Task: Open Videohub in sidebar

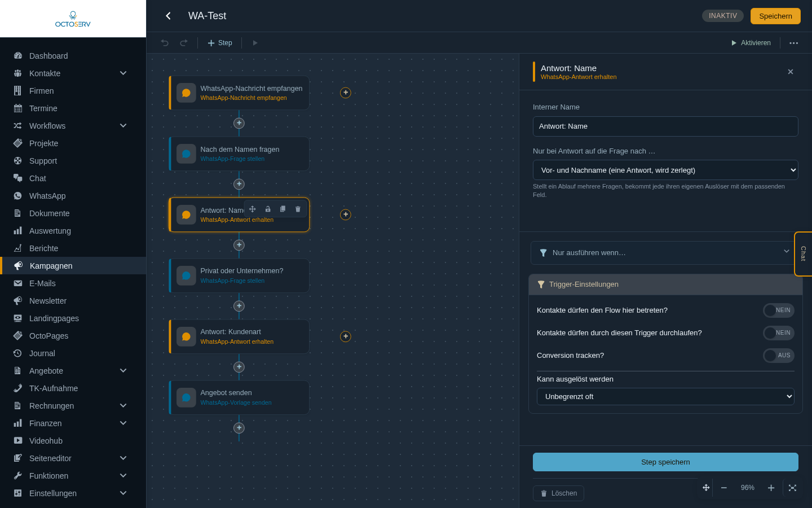Action: (73, 441)
